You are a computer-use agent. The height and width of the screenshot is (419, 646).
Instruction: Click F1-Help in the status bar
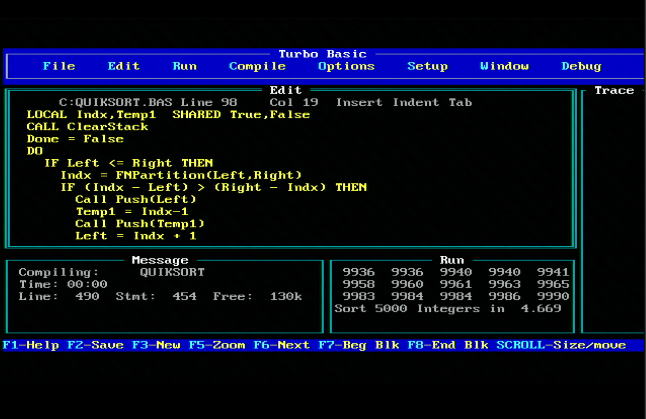[31, 345]
